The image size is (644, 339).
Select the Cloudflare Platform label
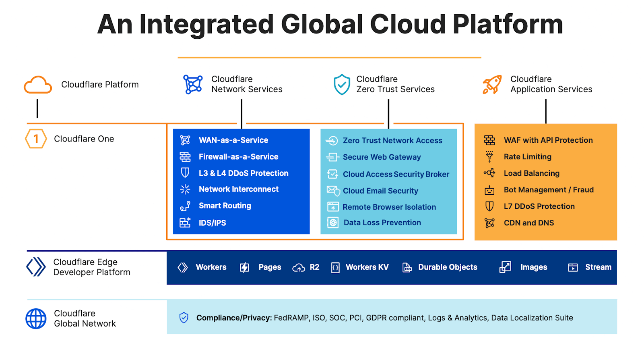100,85
